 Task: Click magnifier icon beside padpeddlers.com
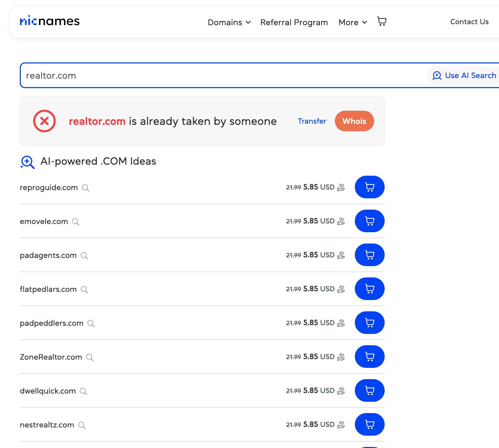(91, 323)
